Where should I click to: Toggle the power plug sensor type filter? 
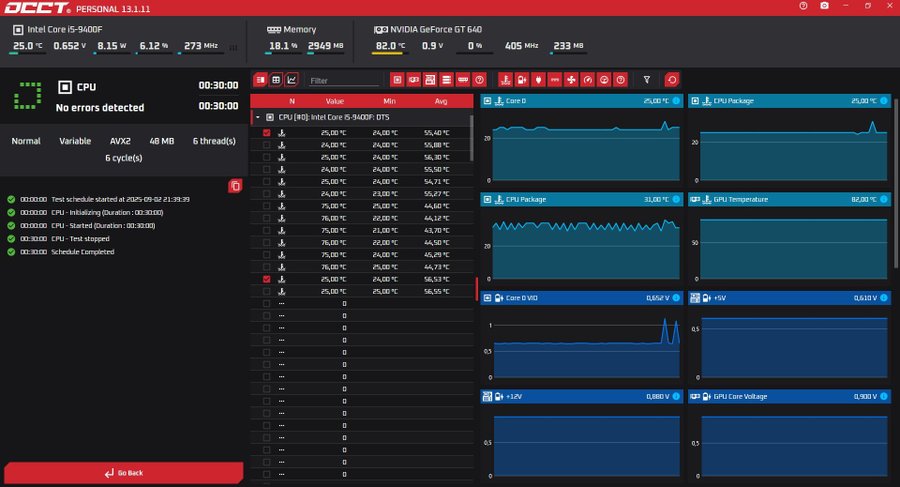click(x=538, y=80)
